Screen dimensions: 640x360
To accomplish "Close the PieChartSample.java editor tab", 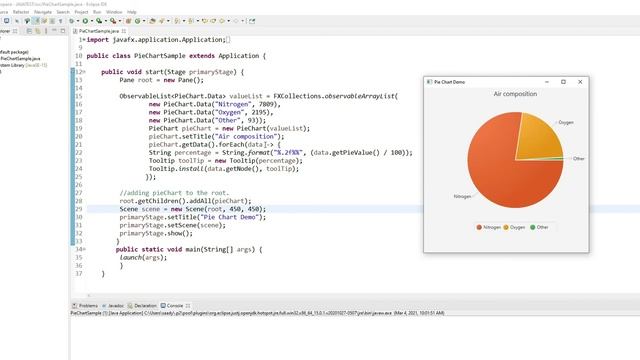I will click(124, 31).
